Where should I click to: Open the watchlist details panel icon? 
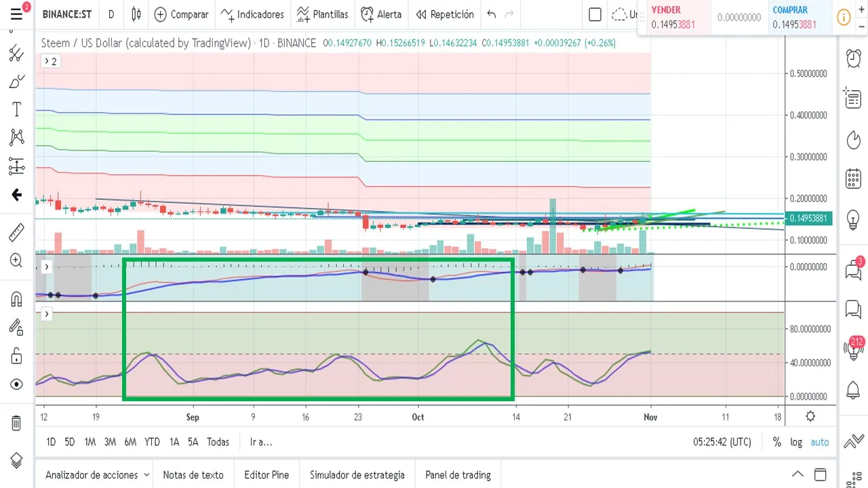click(853, 99)
